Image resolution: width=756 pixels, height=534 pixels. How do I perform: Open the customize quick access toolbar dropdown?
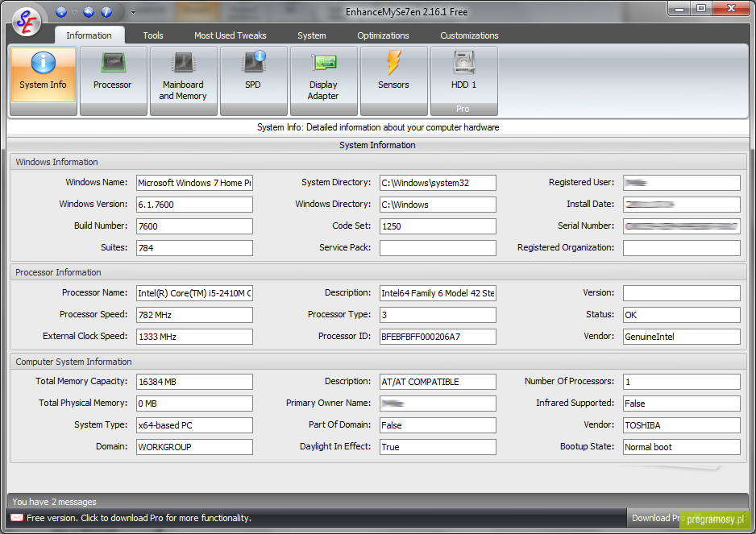coord(134,12)
